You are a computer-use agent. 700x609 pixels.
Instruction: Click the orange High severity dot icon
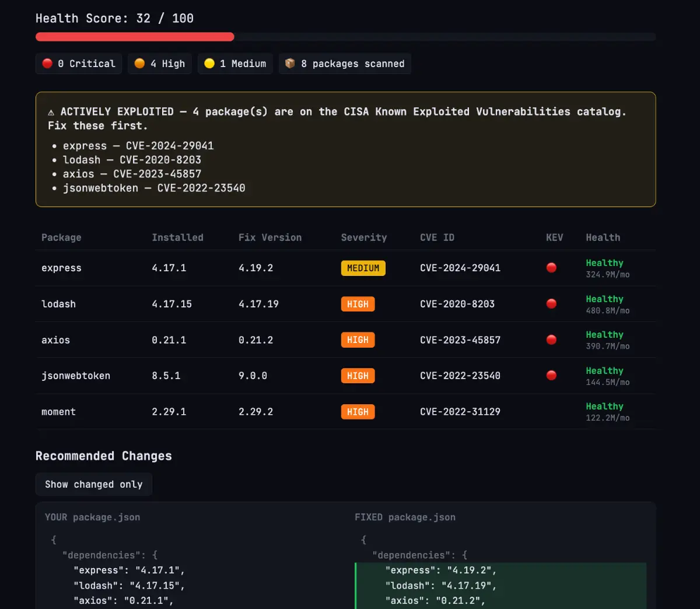click(x=139, y=64)
